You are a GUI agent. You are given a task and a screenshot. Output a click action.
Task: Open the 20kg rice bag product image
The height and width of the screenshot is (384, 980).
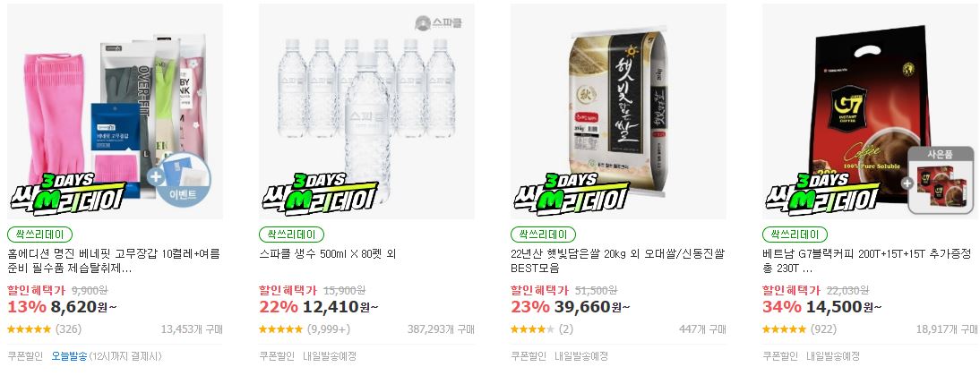tap(619, 111)
